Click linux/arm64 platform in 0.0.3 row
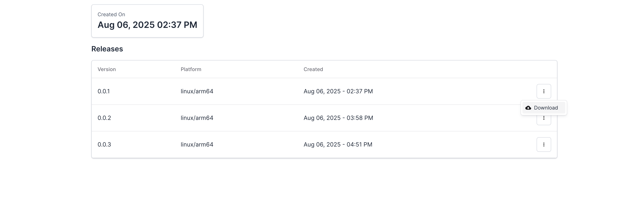Image resolution: width=644 pixels, height=199 pixels. tap(197, 145)
